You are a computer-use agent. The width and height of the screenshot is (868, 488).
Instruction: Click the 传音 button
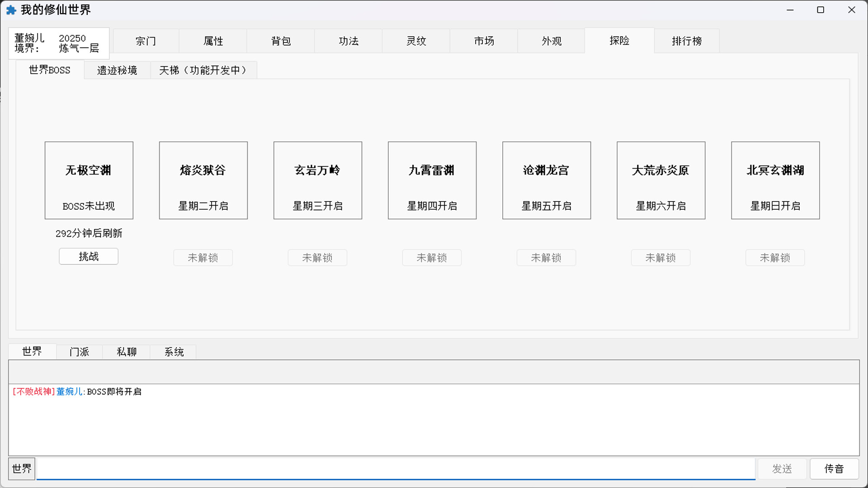[x=834, y=469]
